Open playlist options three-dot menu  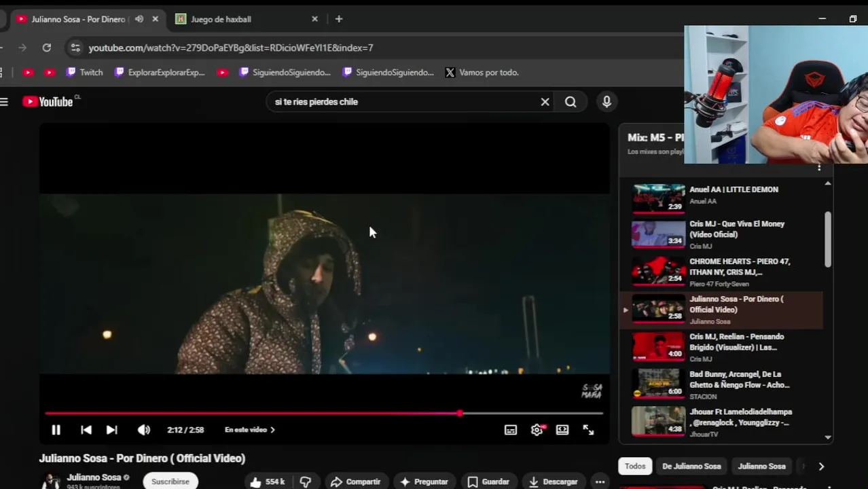819,167
